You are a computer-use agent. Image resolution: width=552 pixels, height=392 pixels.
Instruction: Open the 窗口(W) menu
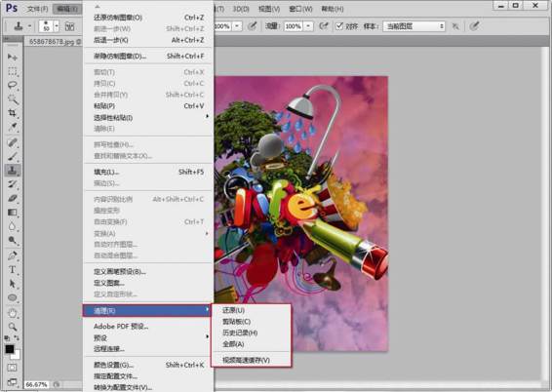(300, 9)
